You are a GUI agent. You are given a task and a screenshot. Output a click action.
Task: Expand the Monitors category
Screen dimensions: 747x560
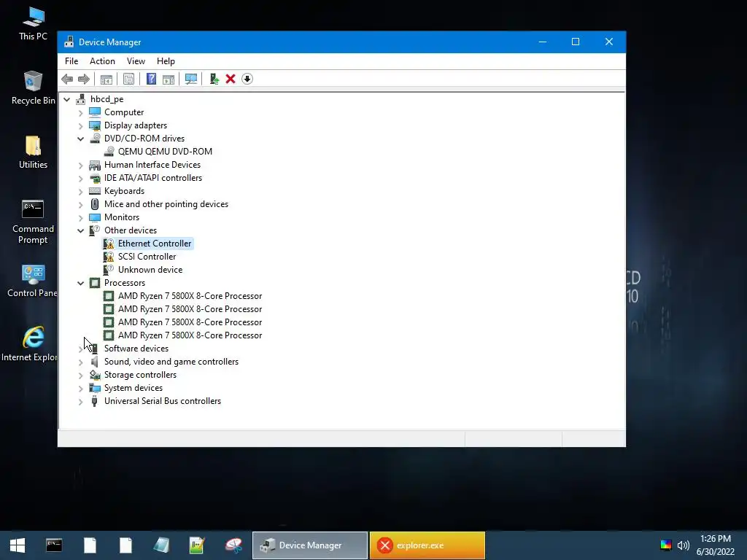click(x=80, y=217)
